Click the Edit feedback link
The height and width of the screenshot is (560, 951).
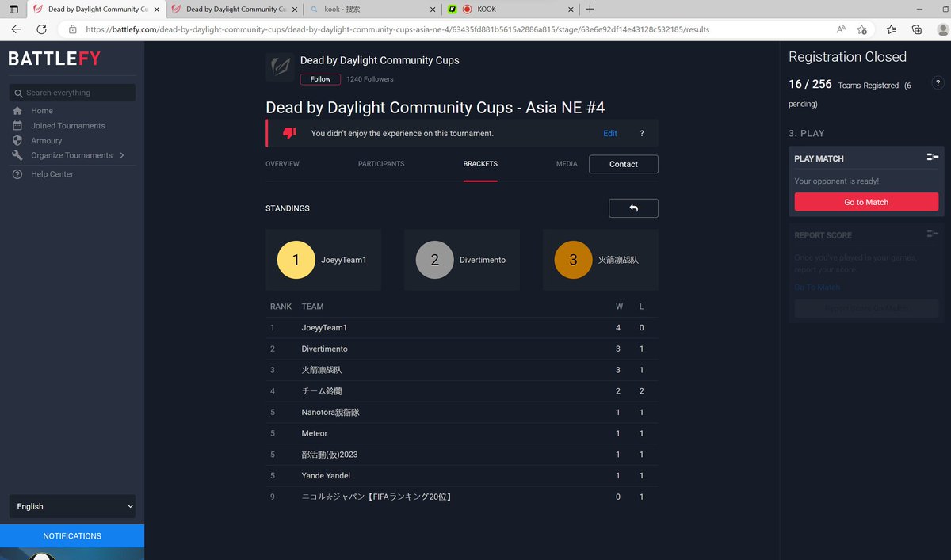[x=610, y=133]
